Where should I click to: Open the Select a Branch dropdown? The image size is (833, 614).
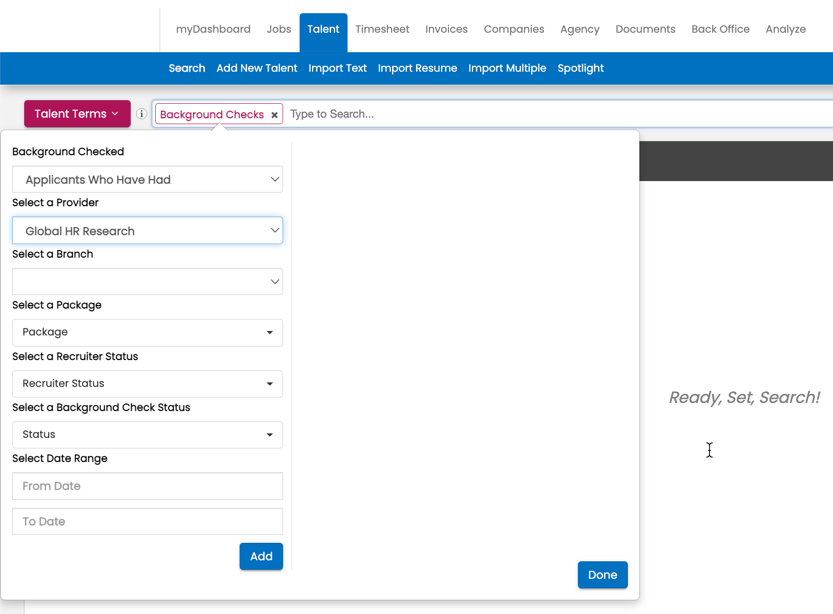(x=147, y=282)
